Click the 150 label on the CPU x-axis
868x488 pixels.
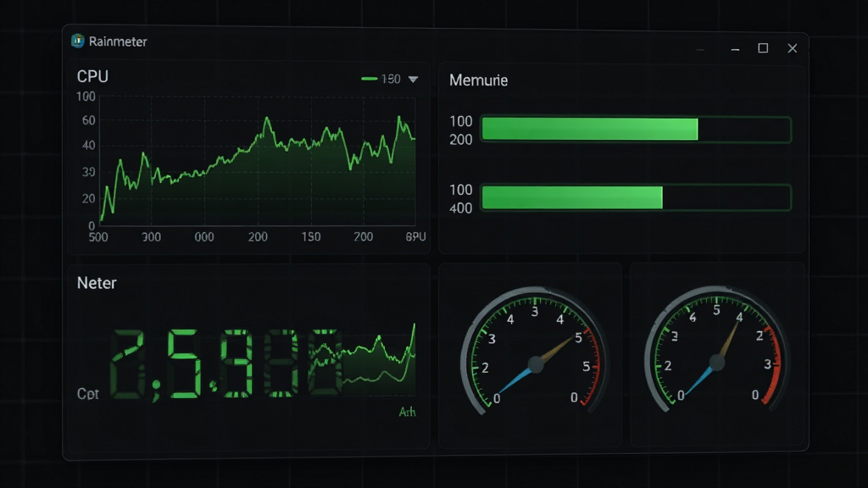(x=311, y=237)
